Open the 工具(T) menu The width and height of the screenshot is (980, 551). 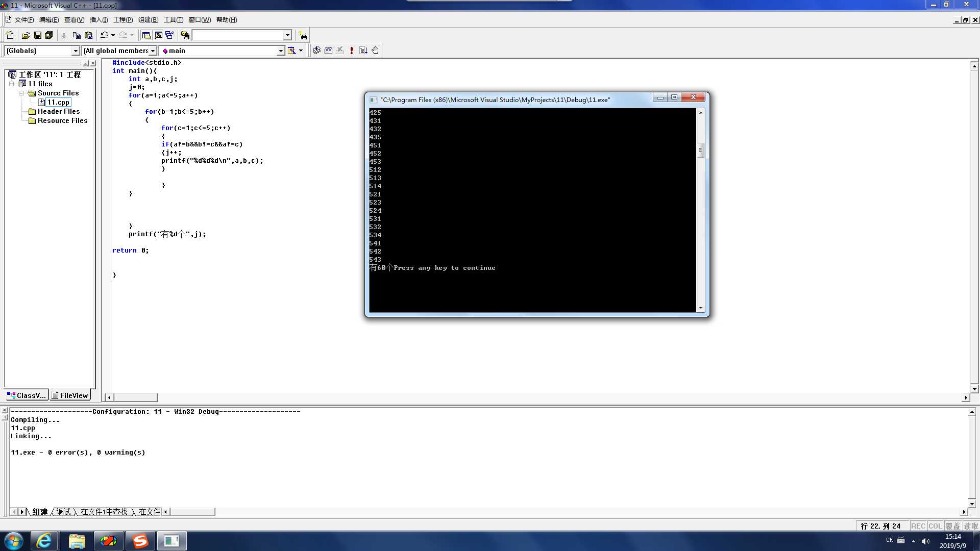click(x=174, y=20)
